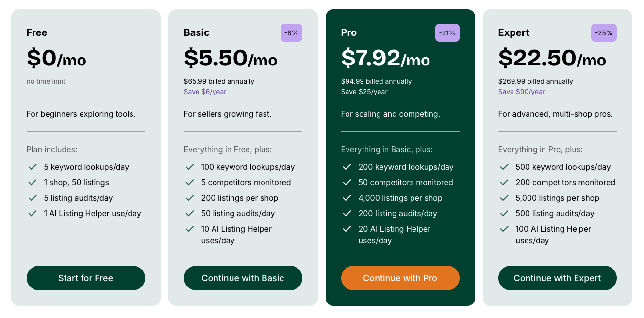Click checkmark next to 5 competitors monitored
Image resolution: width=644 pixels, height=318 pixels.
(190, 182)
